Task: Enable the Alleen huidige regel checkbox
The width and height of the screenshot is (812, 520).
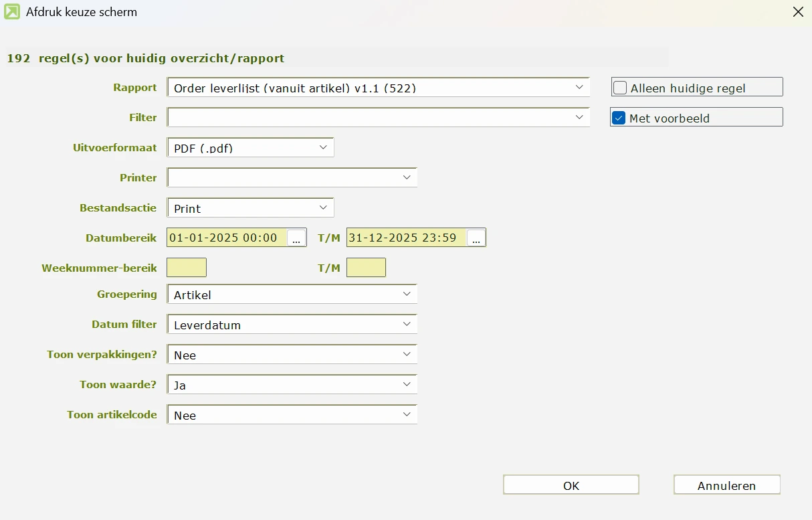Action: point(621,88)
